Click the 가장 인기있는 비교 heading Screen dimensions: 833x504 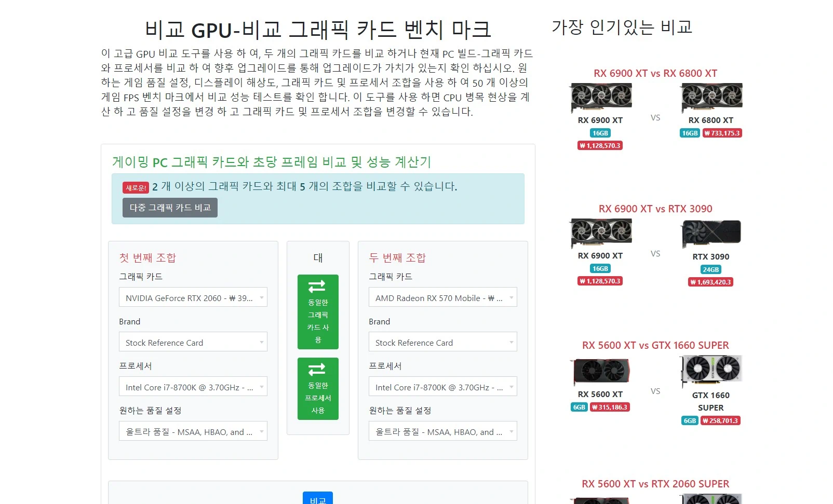pos(622,27)
